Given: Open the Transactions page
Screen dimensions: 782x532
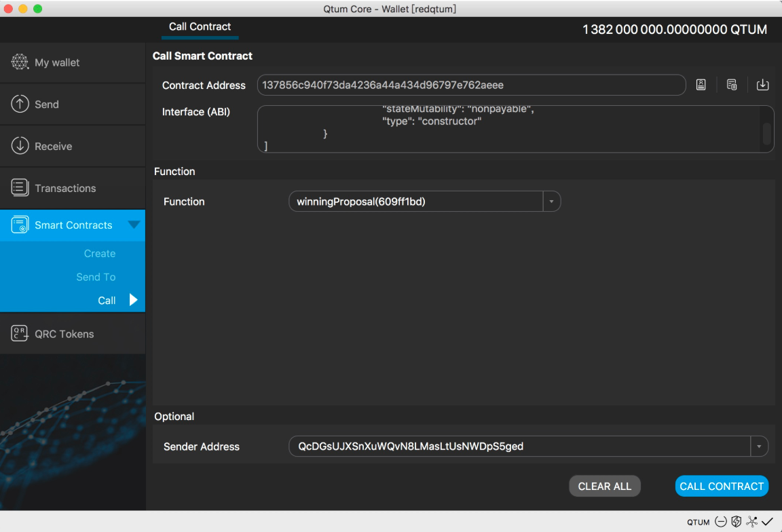Looking at the screenshot, I should click(x=73, y=188).
